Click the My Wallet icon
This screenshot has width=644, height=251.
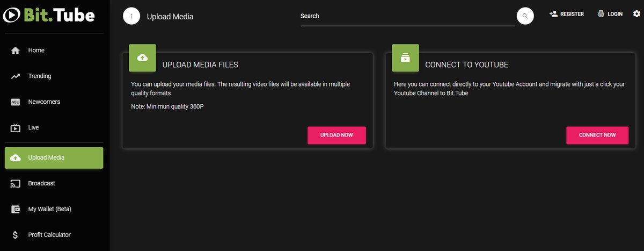pos(16,209)
